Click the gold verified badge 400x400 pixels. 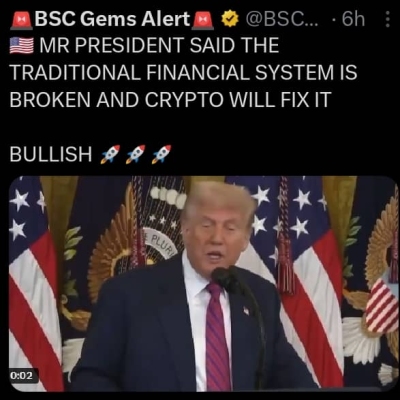[x=230, y=19]
